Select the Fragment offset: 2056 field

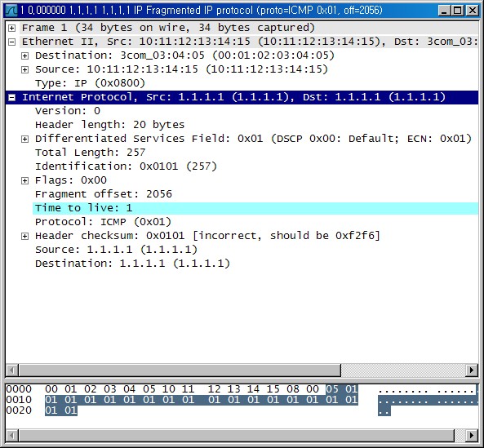pos(104,194)
